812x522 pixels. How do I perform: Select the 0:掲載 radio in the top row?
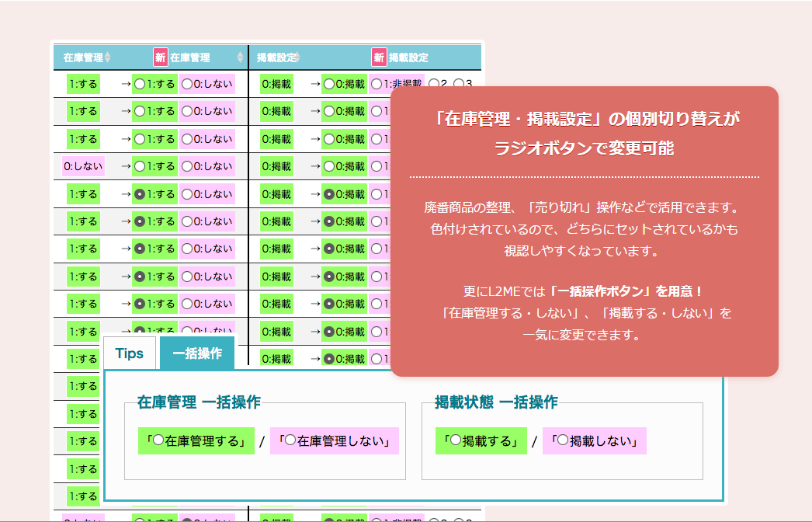click(x=328, y=84)
